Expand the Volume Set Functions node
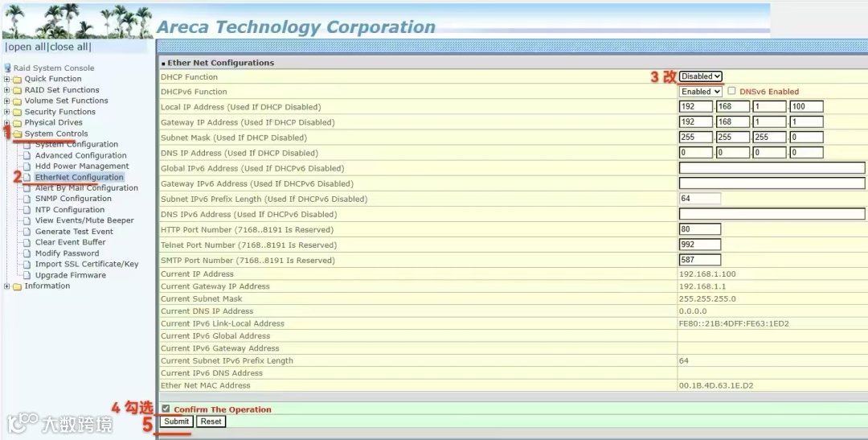The width and height of the screenshot is (868, 440). (6, 101)
